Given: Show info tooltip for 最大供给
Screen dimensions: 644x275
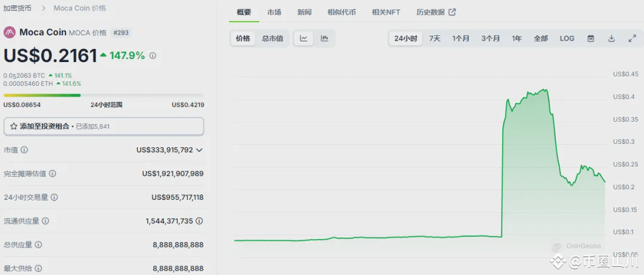Looking at the screenshot, I should pyautogui.click(x=38, y=268).
